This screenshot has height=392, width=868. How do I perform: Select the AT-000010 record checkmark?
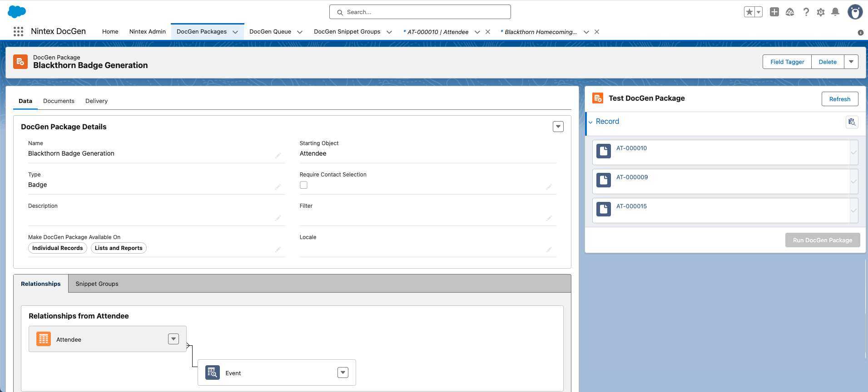[x=854, y=152]
